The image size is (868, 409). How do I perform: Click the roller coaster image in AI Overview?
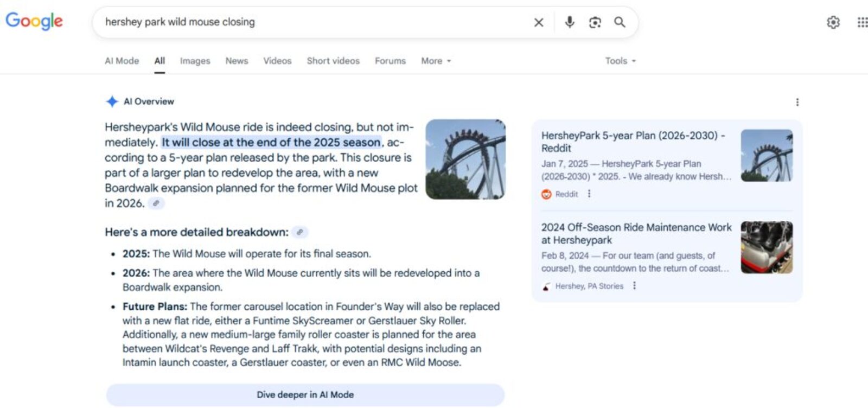click(465, 159)
